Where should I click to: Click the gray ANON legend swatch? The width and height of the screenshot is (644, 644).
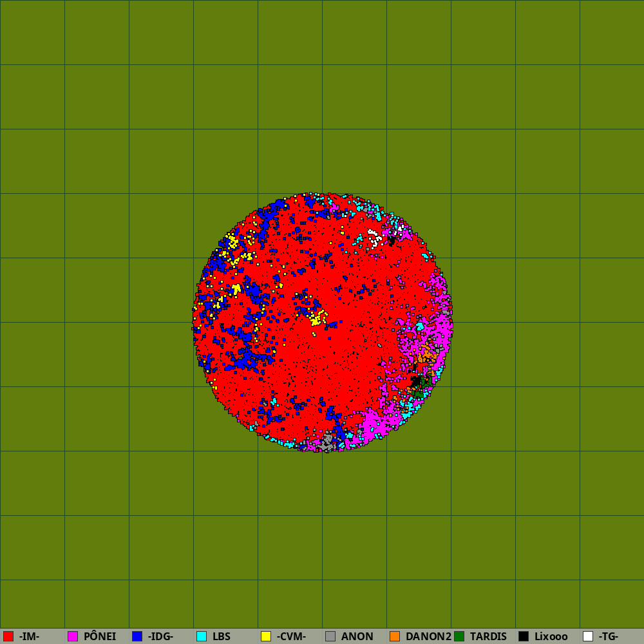(330, 636)
